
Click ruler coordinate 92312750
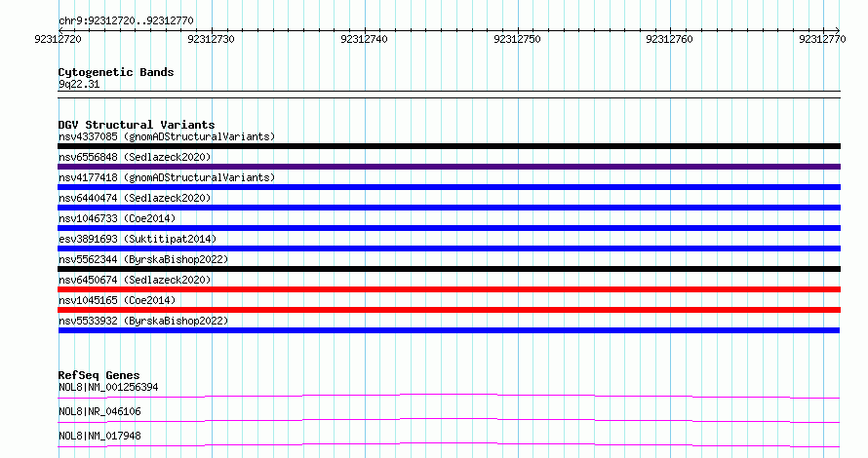[x=517, y=39]
